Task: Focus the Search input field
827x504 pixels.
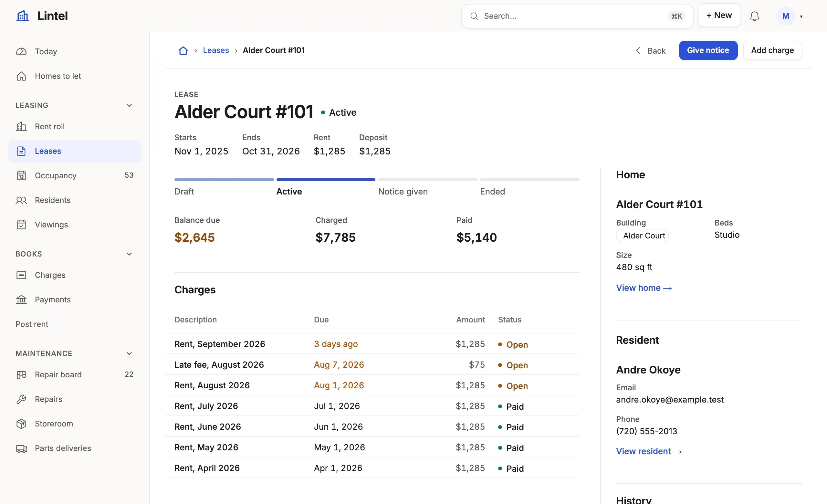Action: [x=577, y=16]
